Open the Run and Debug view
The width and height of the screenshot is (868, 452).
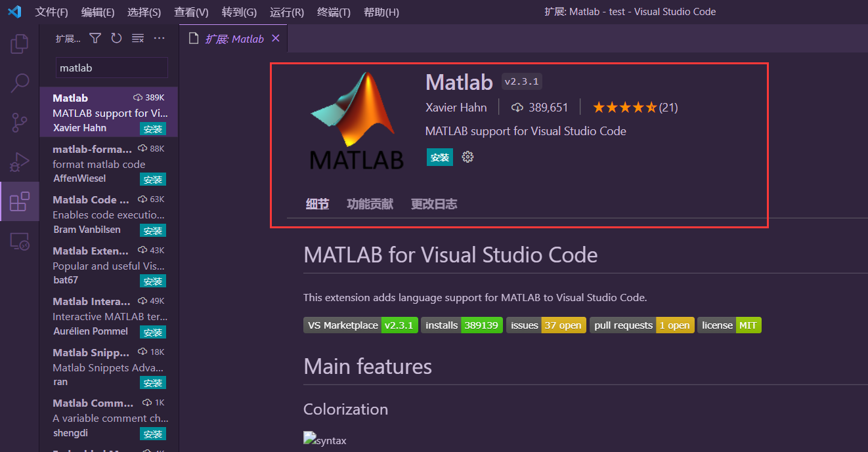pyautogui.click(x=20, y=161)
